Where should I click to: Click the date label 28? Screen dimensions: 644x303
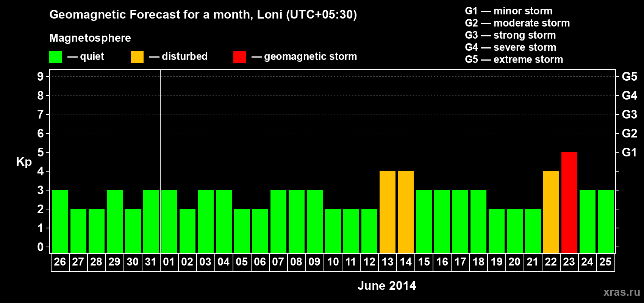pos(96,262)
